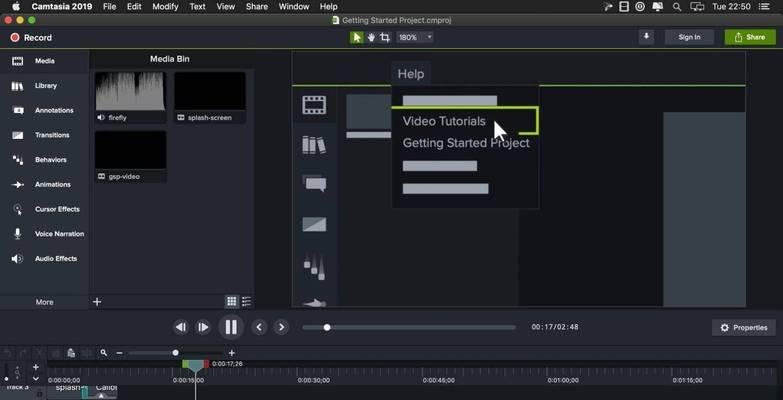Collapse tracks with the down chevron

(35, 379)
